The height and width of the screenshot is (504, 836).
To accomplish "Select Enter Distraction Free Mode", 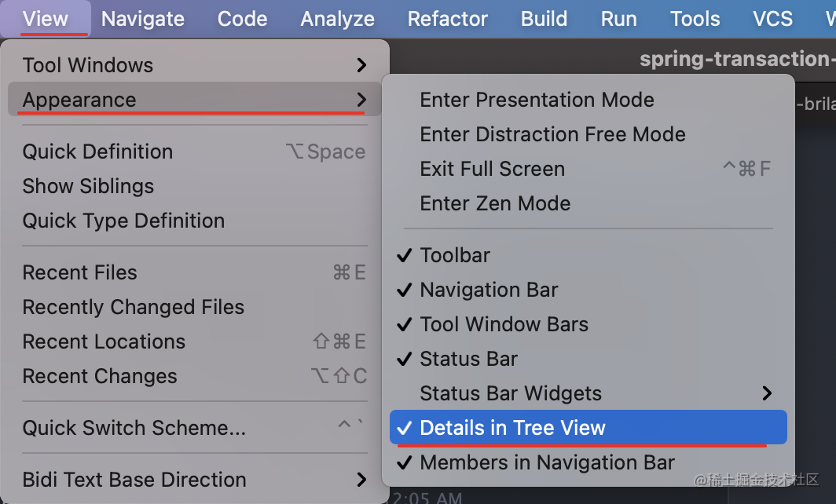I will [x=552, y=134].
